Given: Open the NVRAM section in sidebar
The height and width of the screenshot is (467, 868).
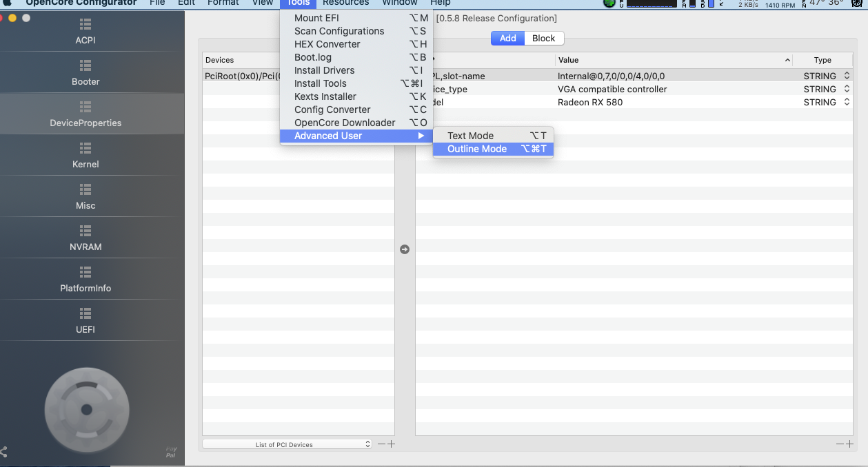Looking at the screenshot, I should click(x=85, y=238).
